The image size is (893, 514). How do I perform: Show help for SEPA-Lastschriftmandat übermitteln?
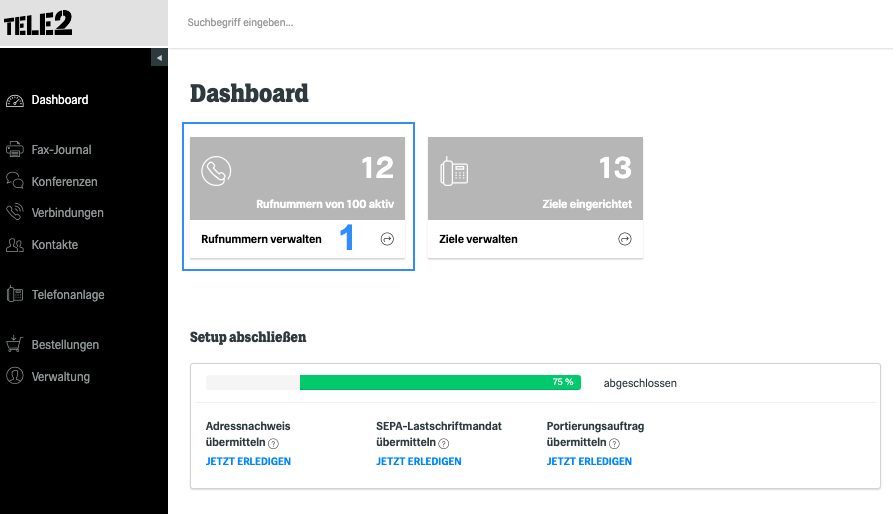[x=444, y=443]
